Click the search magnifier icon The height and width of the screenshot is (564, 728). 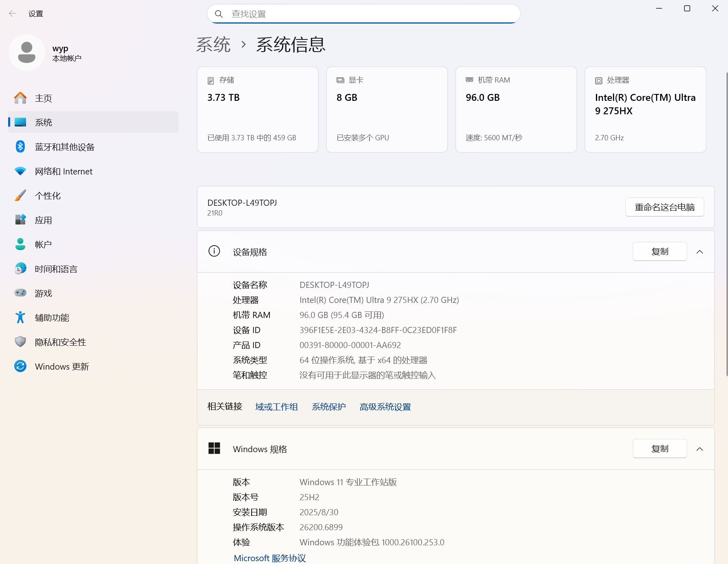click(219, 14)
